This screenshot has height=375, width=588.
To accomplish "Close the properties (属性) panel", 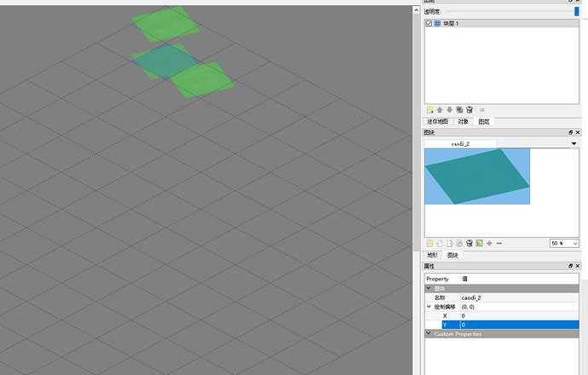I will coord(578,266).
